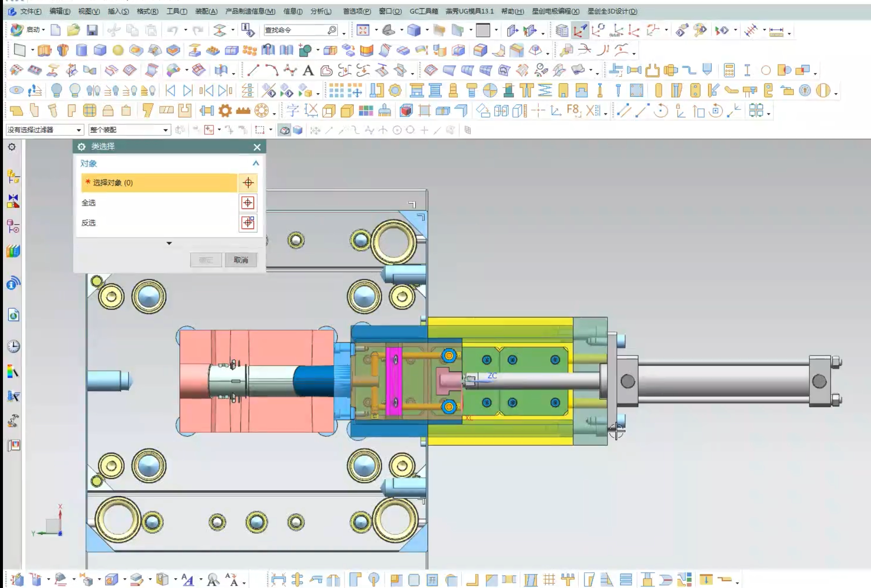Click the search magnifier in command finder

(x=332, y=30)
